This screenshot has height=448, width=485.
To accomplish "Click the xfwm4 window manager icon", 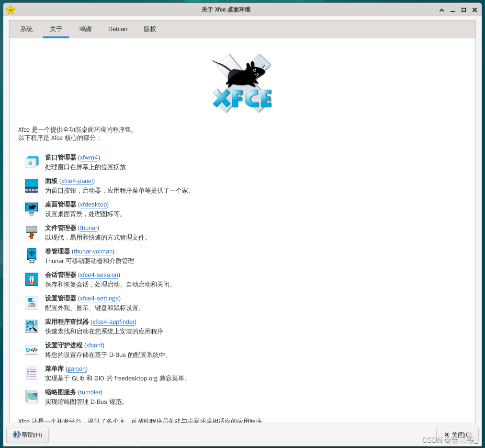I will pos(32,162).
